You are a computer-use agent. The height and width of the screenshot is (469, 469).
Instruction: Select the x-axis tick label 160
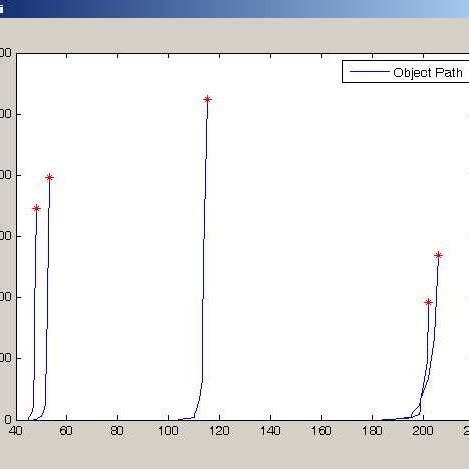[321, 431]
